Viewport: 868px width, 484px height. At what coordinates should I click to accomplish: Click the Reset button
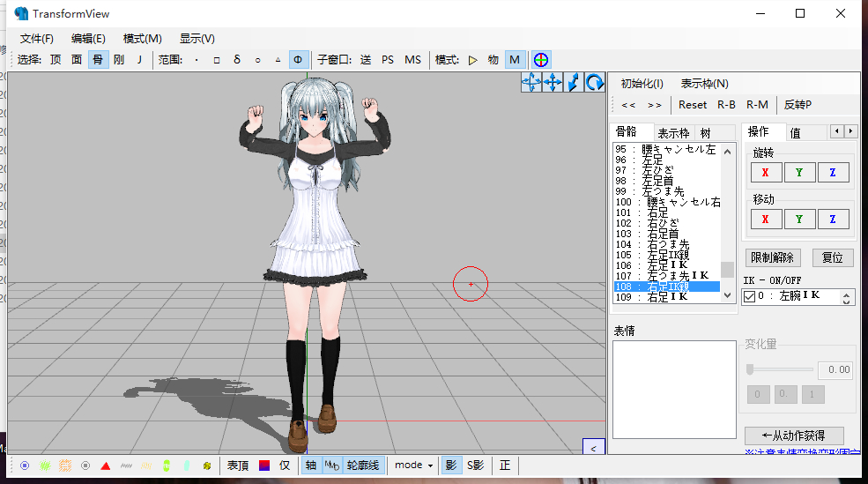pyautogui.click(x=692, y=105)
